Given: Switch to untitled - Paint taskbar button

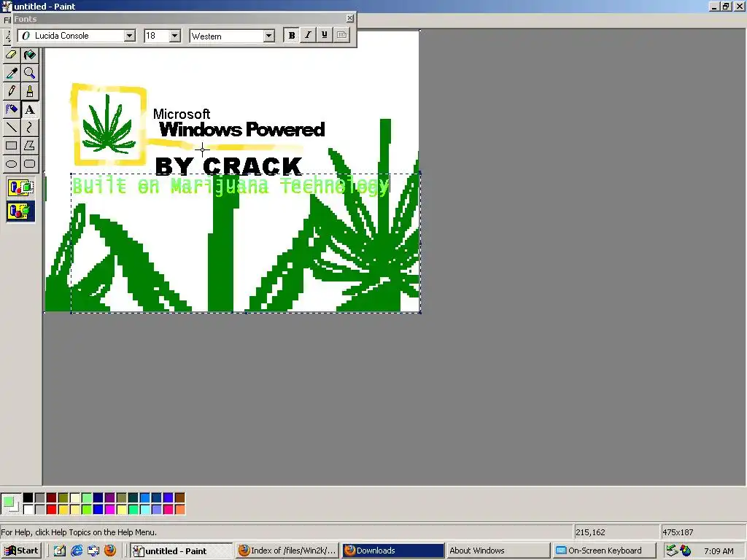Looking at the screenshot, I should click(181, 551).
